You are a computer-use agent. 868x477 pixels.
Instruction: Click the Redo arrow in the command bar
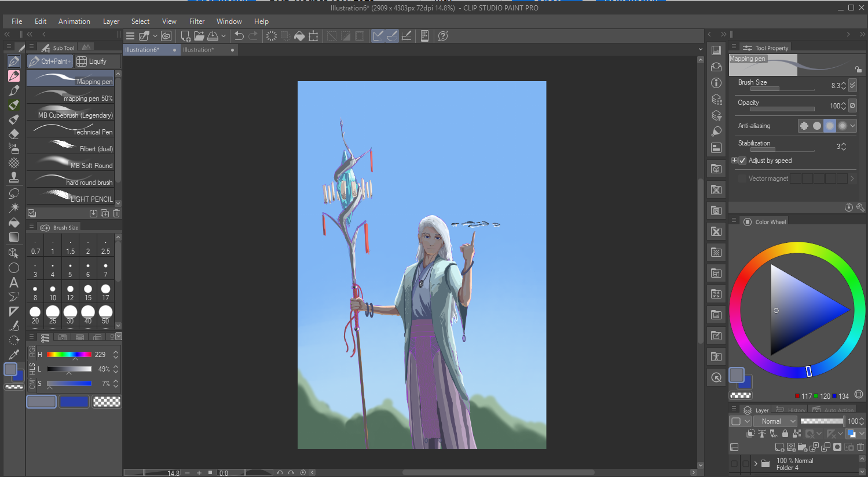coord(253,36)
